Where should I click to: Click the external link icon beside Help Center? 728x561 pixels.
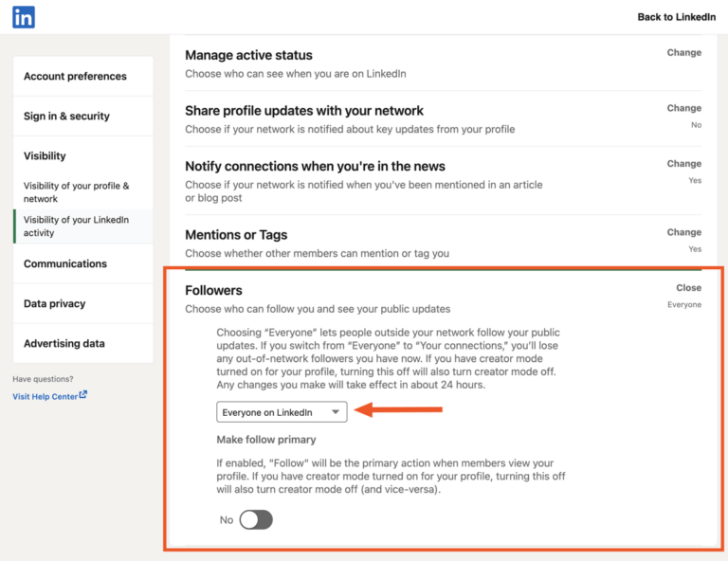point(83,395)
